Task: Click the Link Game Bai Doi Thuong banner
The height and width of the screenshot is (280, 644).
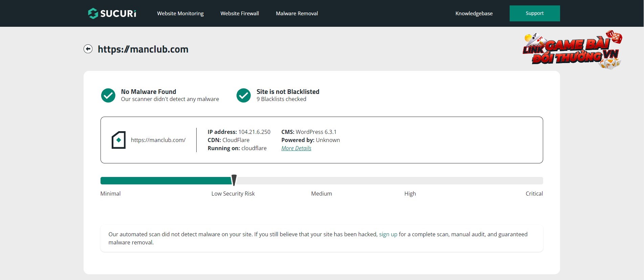Action: [x=573, y=50]
